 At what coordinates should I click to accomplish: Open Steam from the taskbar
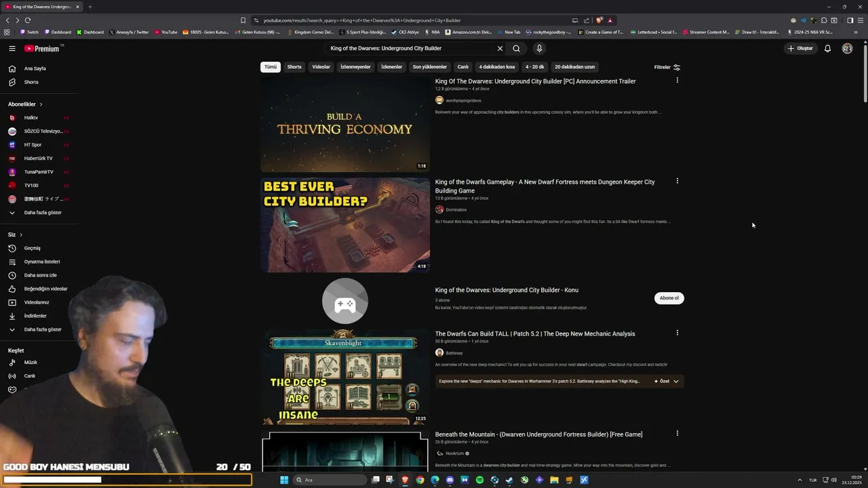tap(509, 480)
